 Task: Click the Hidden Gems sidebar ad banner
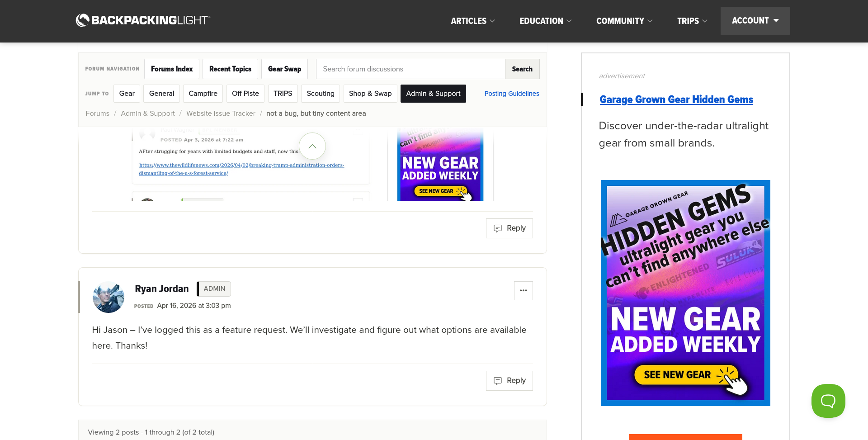[x=685, y=293]
